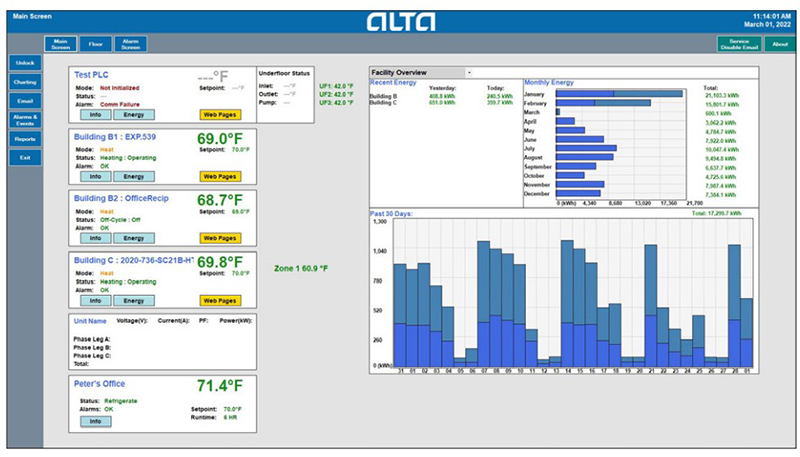Open Web Pages for Building B2
800x457 pixels.
tap(220, 238)
